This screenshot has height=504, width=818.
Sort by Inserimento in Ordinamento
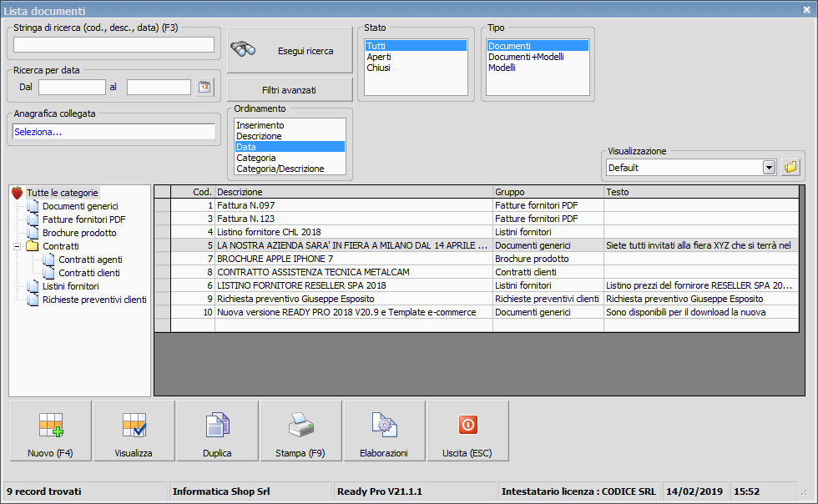tap(290, 125)
